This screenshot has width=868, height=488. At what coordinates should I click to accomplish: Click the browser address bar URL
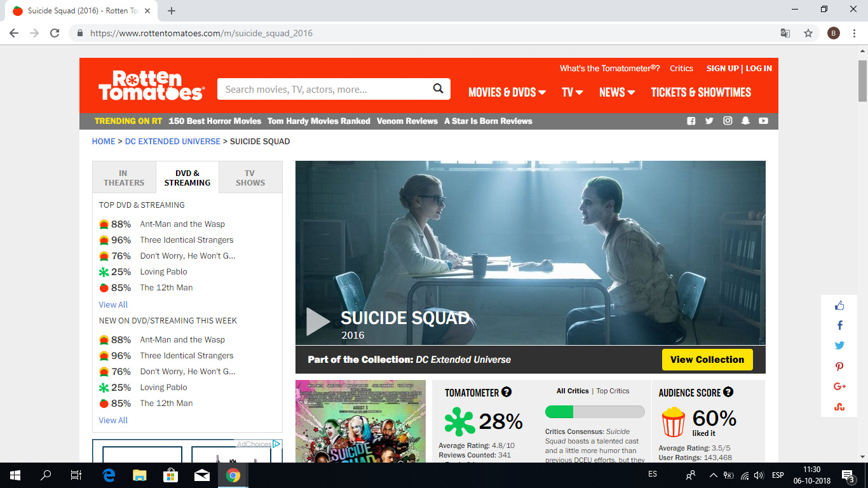tap(201, 33)
